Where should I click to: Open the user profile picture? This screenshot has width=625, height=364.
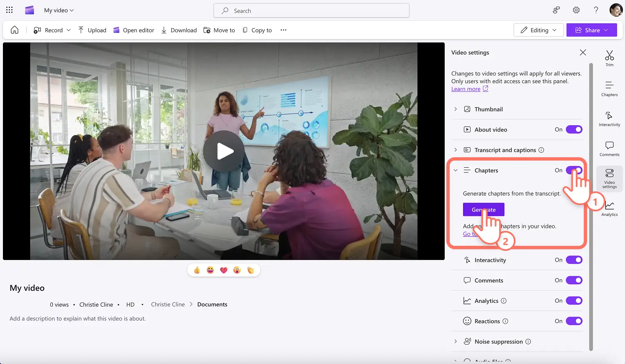pos(616,10)
